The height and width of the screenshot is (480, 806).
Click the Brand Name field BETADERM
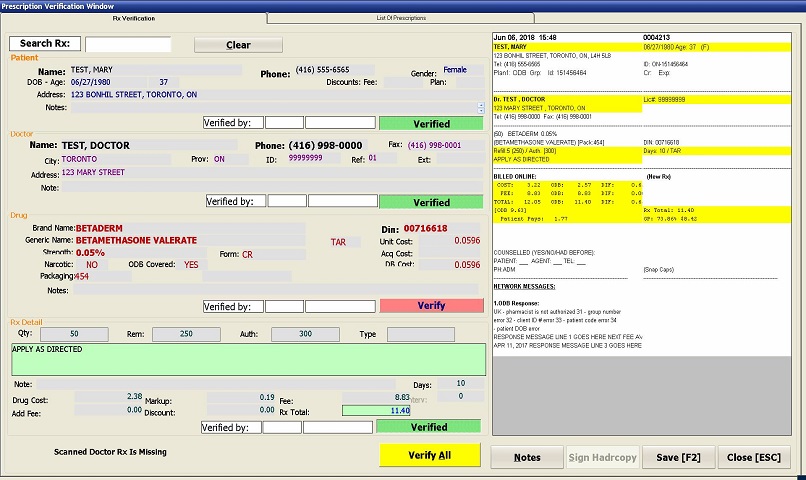pos(190,228)
